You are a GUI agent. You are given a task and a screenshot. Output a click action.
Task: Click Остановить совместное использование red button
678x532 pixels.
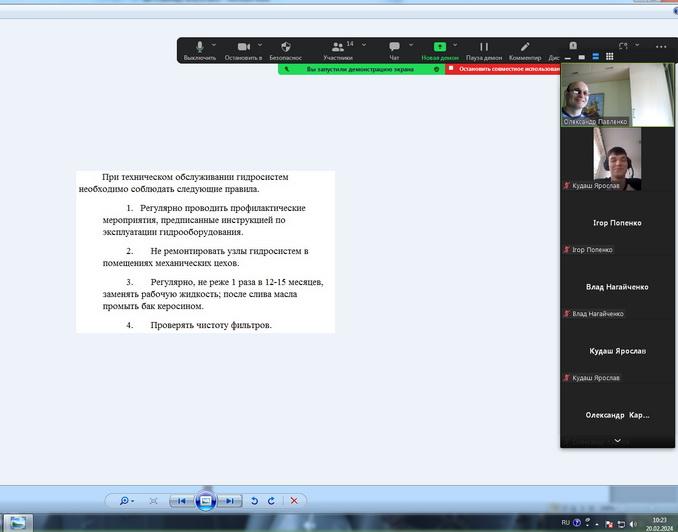click(x=503, y=69)
